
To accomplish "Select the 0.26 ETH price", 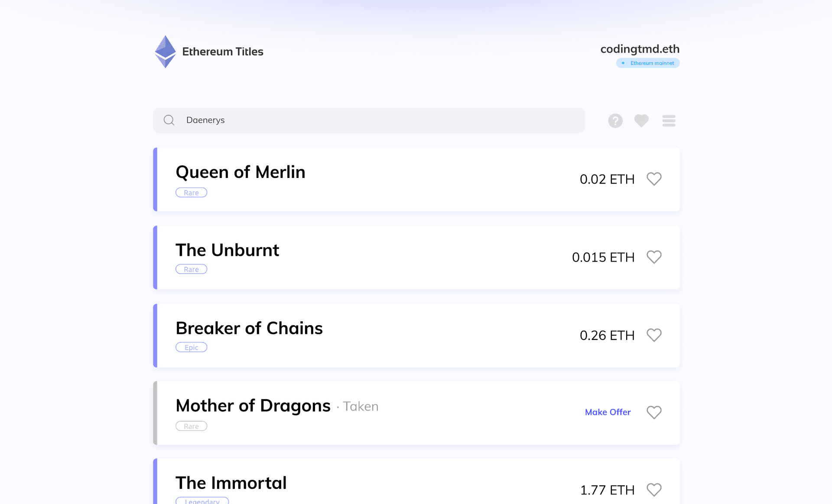I will pyautogui.click(x=607, y=335).
